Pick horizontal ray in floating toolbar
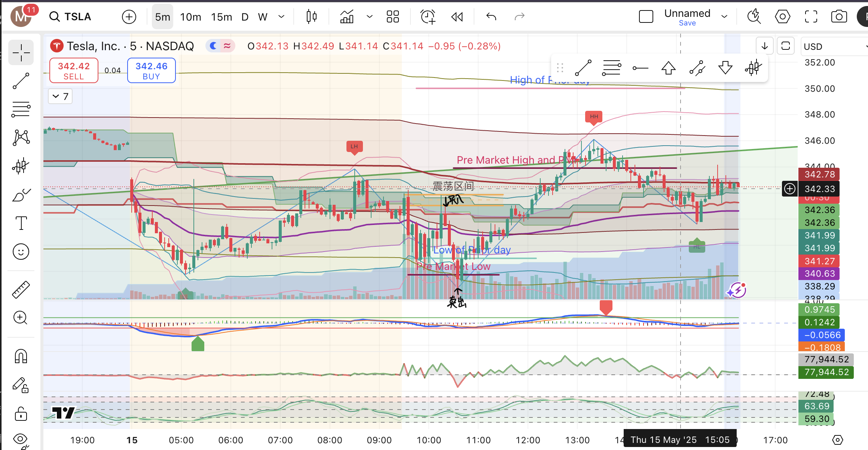The height and width of the screenshot is (450, 868). [x=640, y=68]
